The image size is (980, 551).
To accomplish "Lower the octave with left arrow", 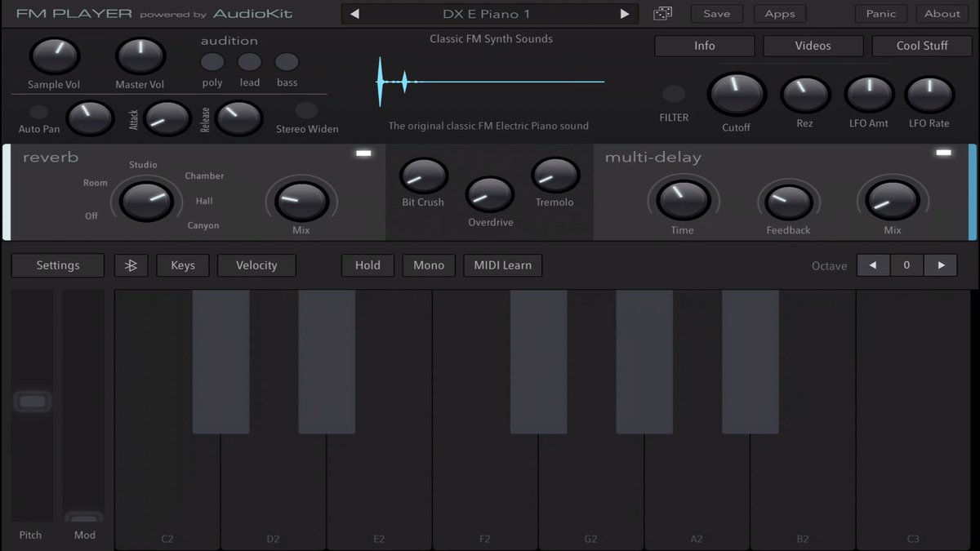I will 873,265.
